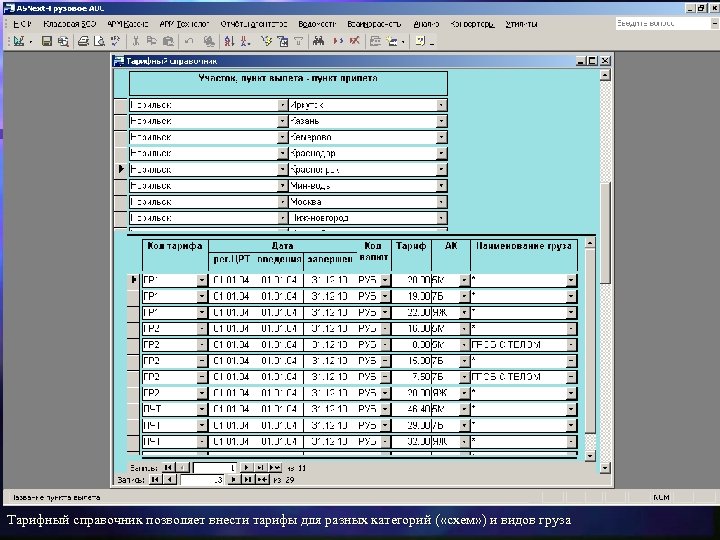Image resolution: width=720 pixels, height=540 pixels.
Task: Open the Конверторы menu
Action: coord(472,24)
